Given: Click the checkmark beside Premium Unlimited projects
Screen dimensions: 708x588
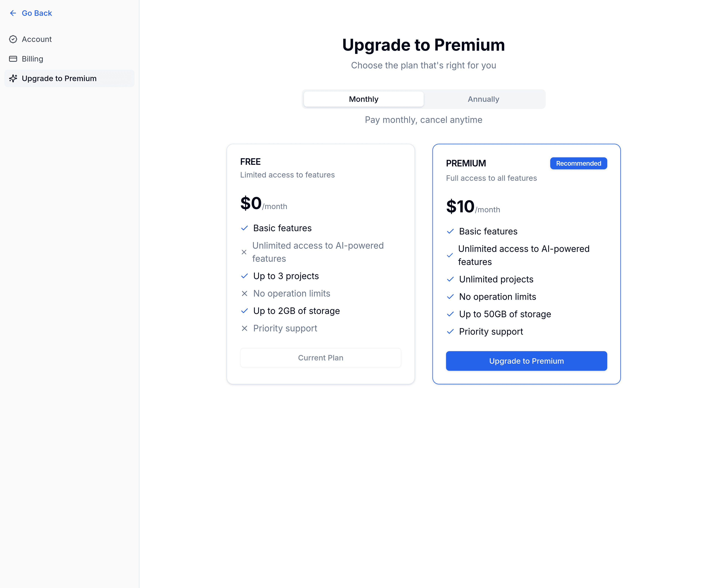Looking at the screenshot, I should [450, 279].
